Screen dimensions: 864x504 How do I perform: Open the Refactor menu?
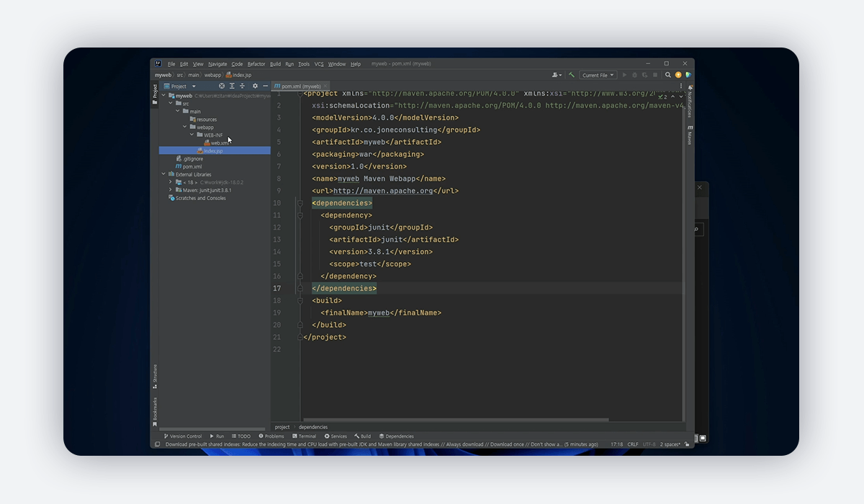point(256,64)
